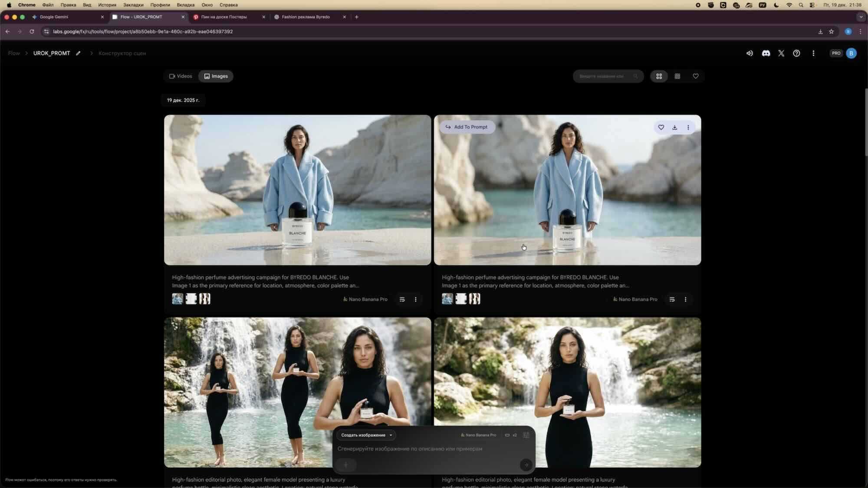
Task: Click first reference thumbnail under first card
Action: point(178,298)
